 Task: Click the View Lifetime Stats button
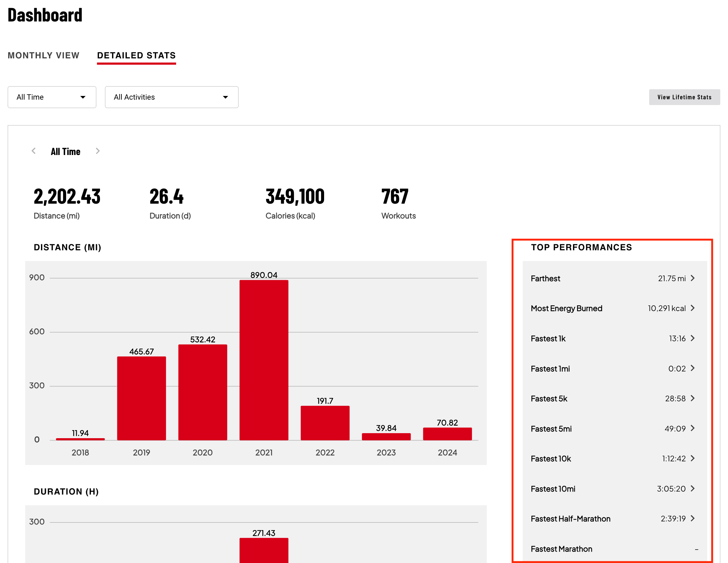[684, 97]
